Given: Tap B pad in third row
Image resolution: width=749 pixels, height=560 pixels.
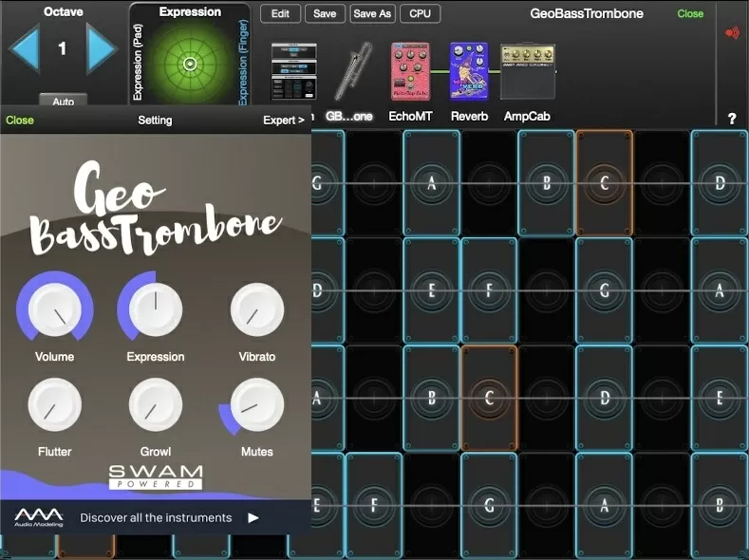Looking at the screenshot, I should 432,398.
